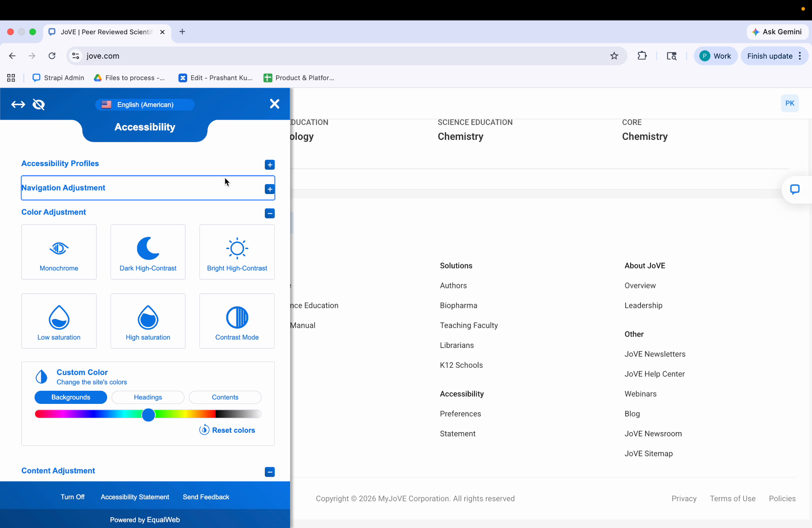Image resolution: width=812 pixels, height=528 pixels.
Task: Enable Monochrome color mode
Action: pyautogui.click(x=59, y=252)
